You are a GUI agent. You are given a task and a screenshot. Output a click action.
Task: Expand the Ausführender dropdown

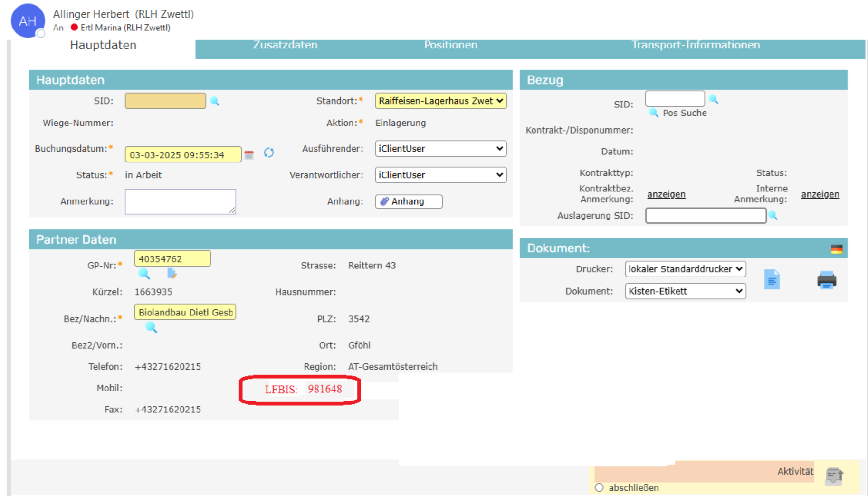[440, 149]
